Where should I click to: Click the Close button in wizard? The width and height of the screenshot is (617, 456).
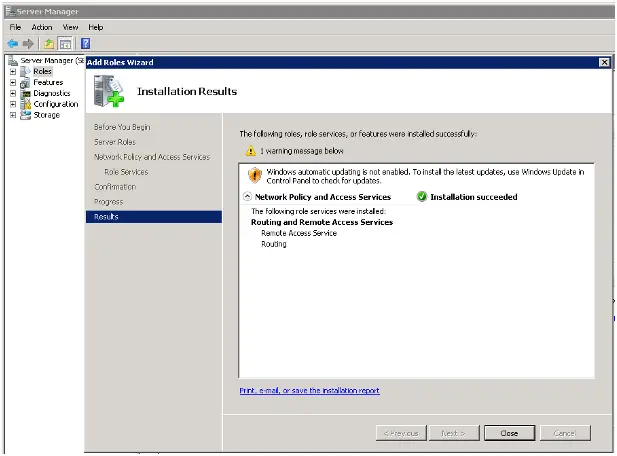tap(508, 433)
